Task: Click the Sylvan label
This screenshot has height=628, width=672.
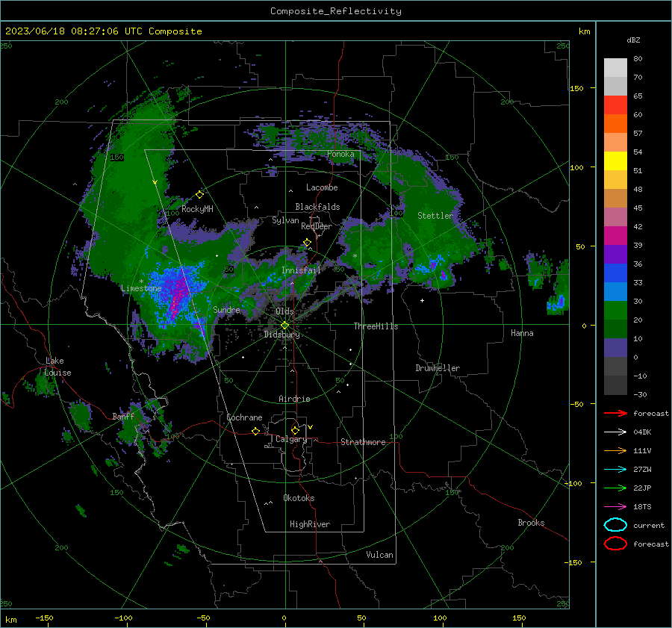Action: 285,220
